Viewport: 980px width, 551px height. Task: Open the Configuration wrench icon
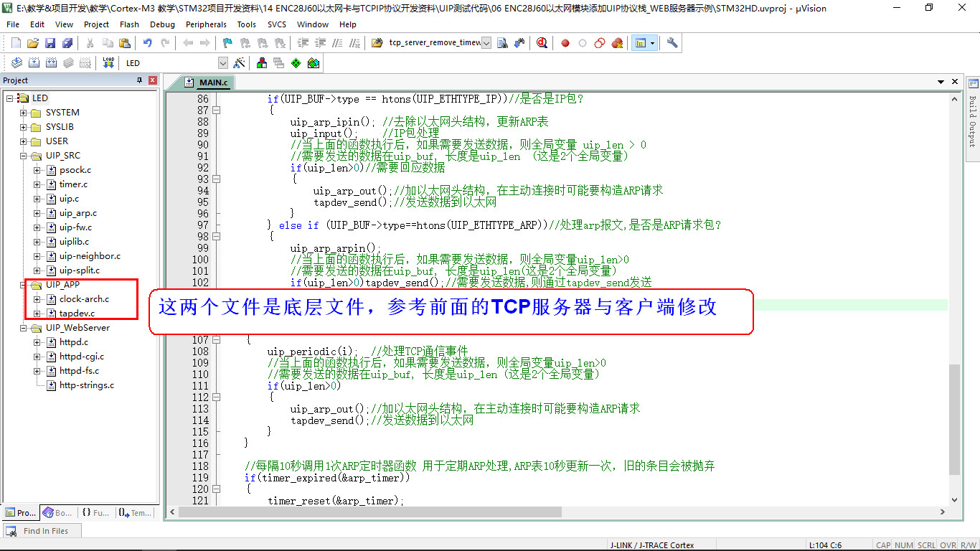pos(672,43)
